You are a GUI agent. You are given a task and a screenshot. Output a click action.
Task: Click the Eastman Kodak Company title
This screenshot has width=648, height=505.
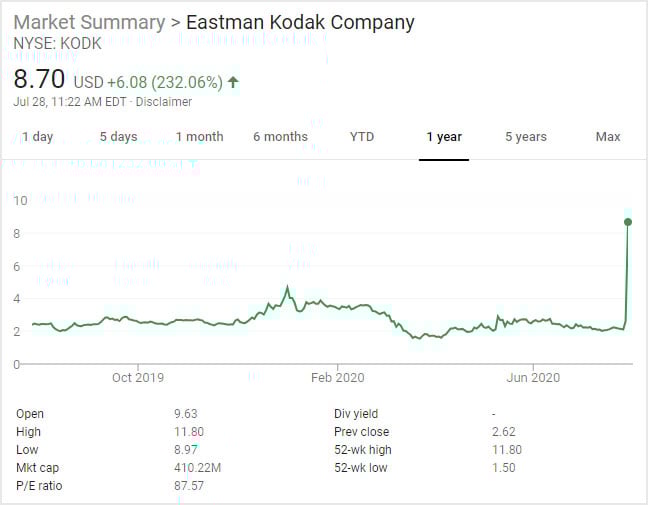pos(298,22)
